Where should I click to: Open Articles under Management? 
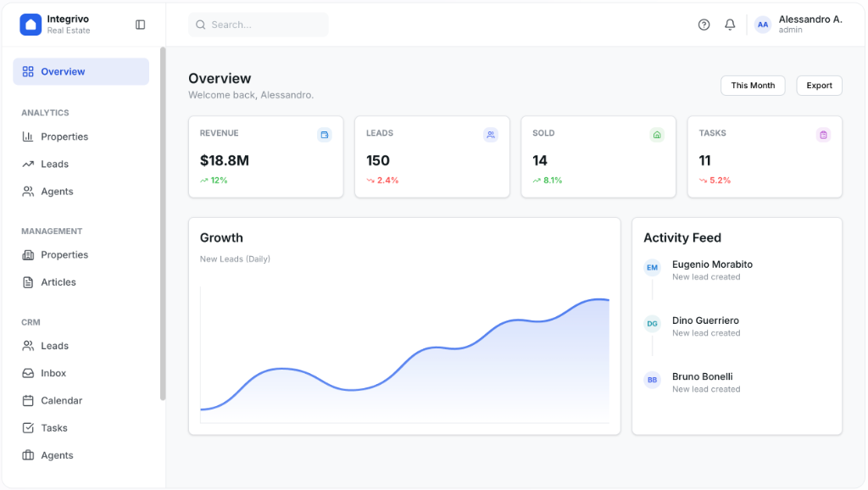[x=56, y=281]
